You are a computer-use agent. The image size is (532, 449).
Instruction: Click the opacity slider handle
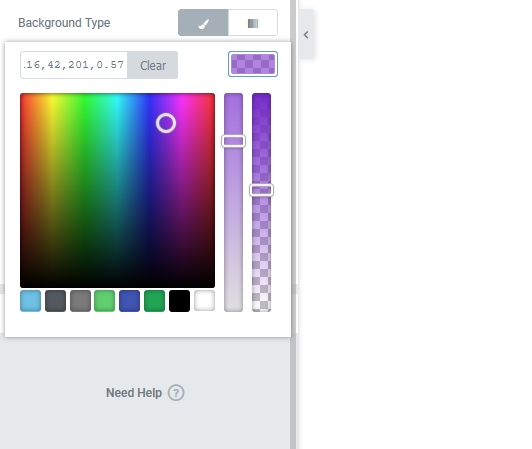(262, 190)
